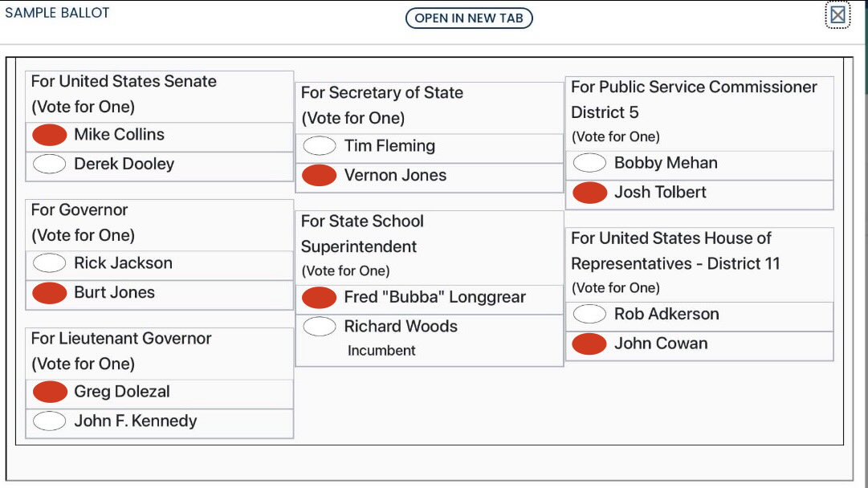Choose Rob Adkerson for House District 11
Image resolution: width=868 pixels, height=488 pixels.
tap(589, 314)
